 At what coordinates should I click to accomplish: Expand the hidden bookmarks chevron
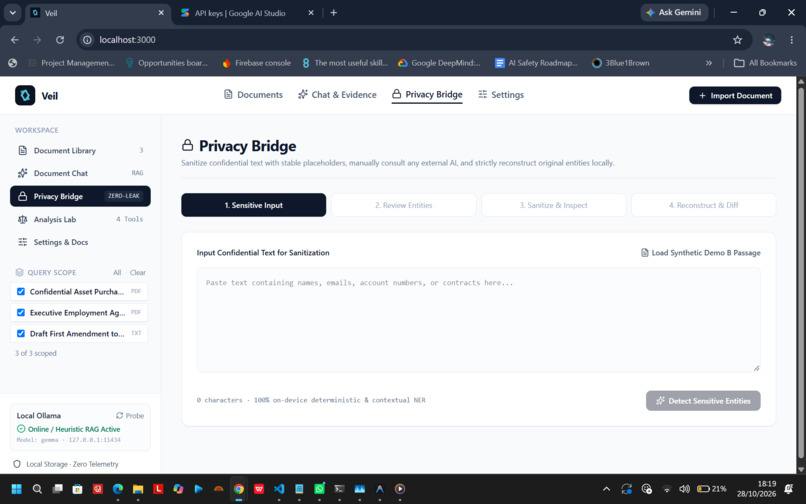click(x=709, y=63)
